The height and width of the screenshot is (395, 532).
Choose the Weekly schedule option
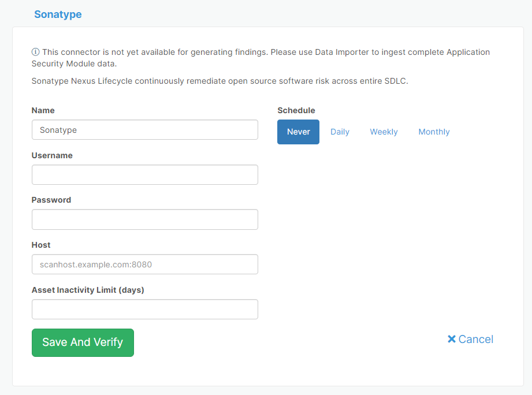coord(384,132)
